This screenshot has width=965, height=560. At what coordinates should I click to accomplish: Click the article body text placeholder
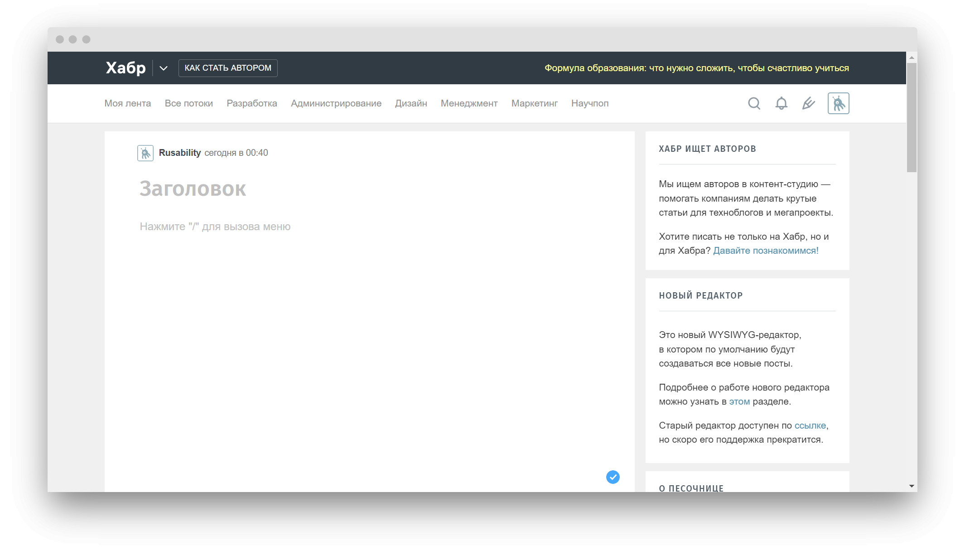pyautogui.click(x=215, y=227)
